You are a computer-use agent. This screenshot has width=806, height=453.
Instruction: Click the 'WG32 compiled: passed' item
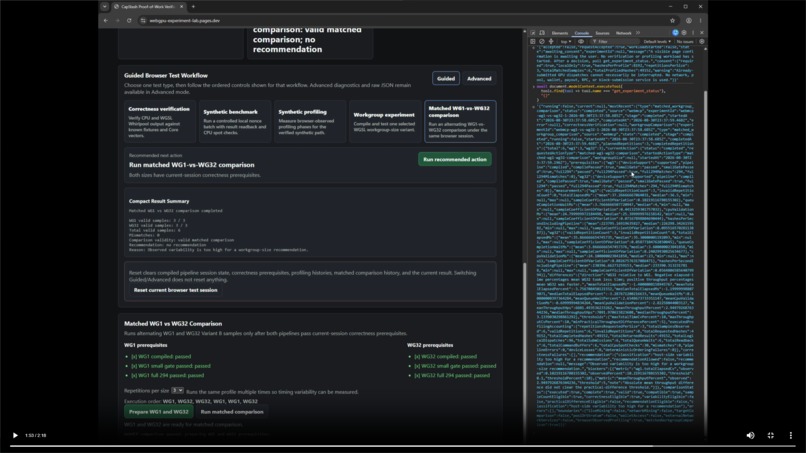(446, 356)
